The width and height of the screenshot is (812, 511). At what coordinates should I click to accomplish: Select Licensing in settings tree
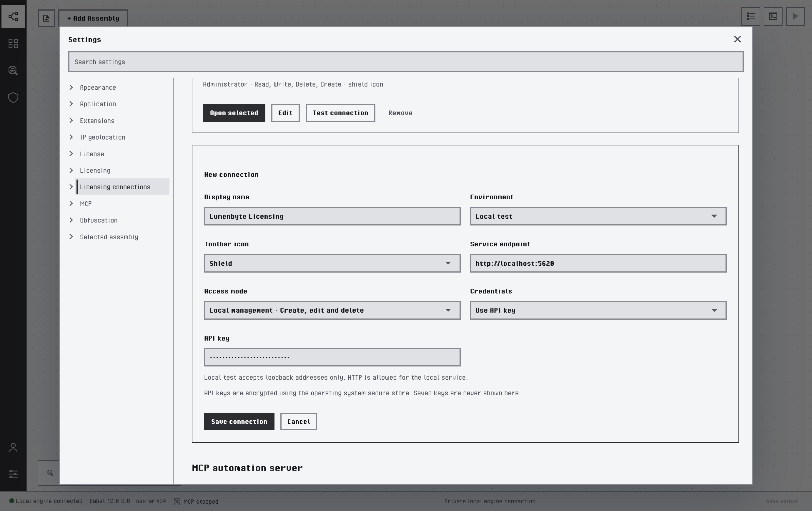[x=95, y=170]
